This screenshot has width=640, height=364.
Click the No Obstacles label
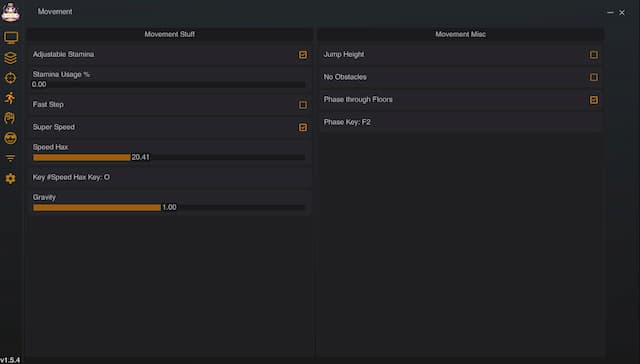pos(345,77)
